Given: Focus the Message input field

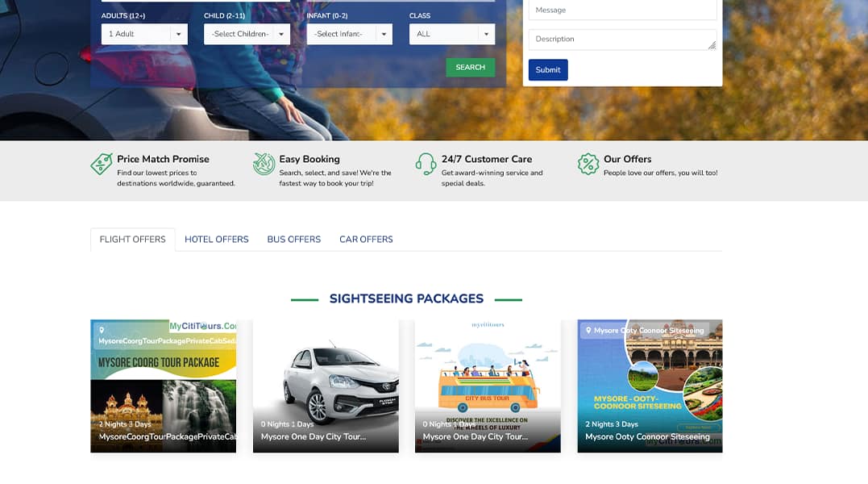Looking at the screenshot, I should (x=623, y=10).
